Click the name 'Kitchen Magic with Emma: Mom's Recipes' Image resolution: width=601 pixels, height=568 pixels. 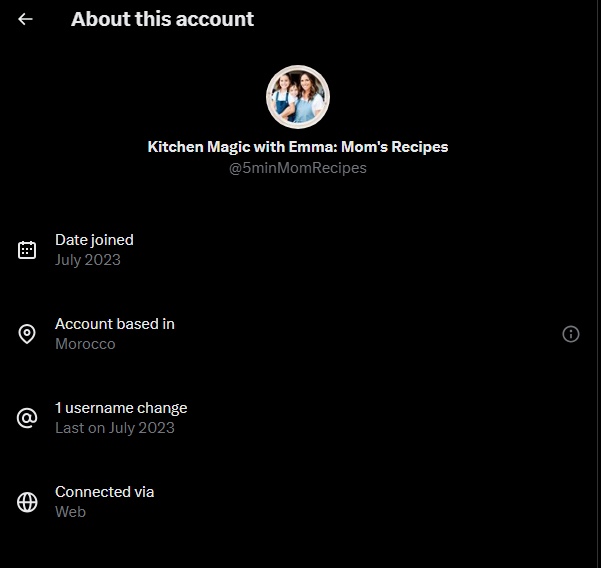pyautogui.click(x=298, y=147)
